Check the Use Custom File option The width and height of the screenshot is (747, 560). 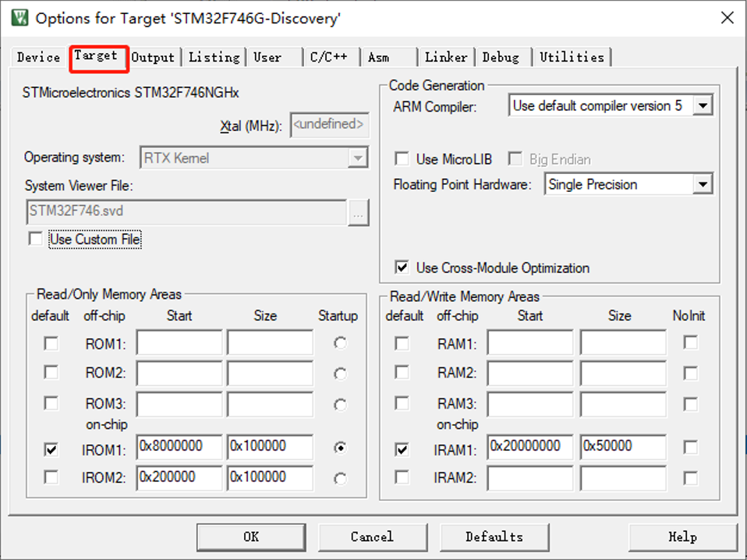pyautogui.click(x=35, y=239)
